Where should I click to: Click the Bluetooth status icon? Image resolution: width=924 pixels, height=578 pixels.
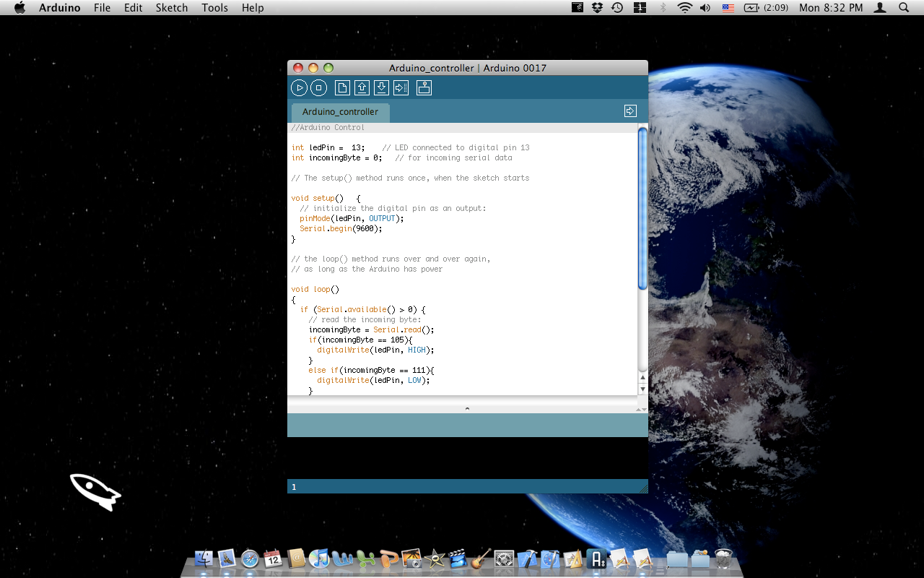pyautogui.click(x=663, y=8)
